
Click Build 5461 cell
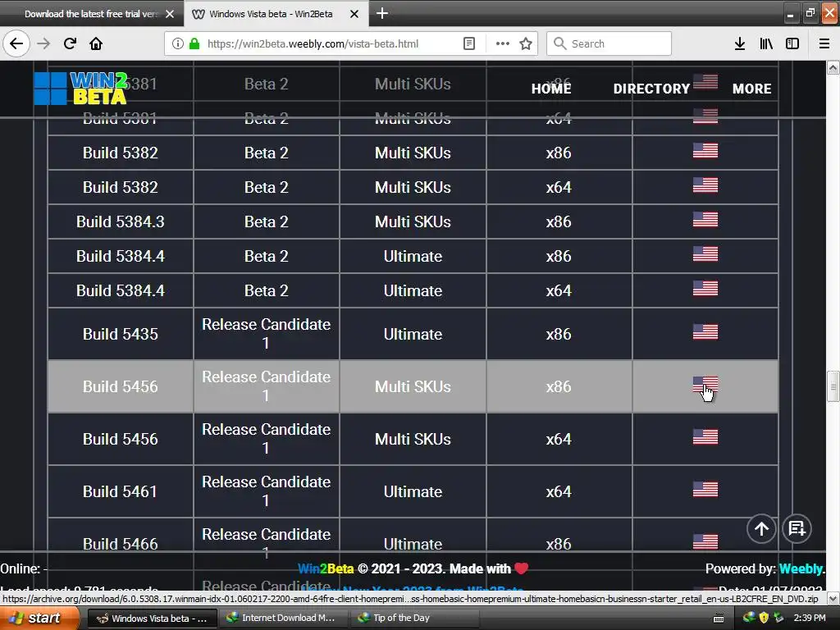pyautogui.click(x=120, y=491)
